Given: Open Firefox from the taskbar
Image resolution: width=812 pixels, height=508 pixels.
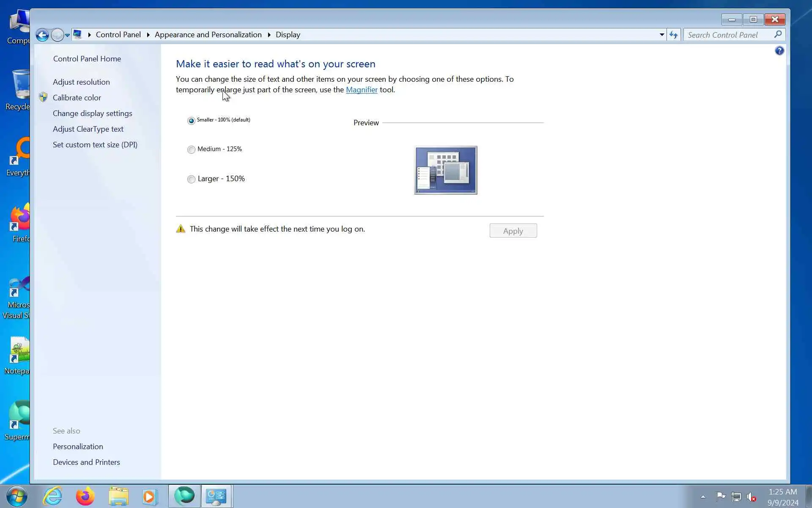Looking at the screenshot, I should point(85,496).
